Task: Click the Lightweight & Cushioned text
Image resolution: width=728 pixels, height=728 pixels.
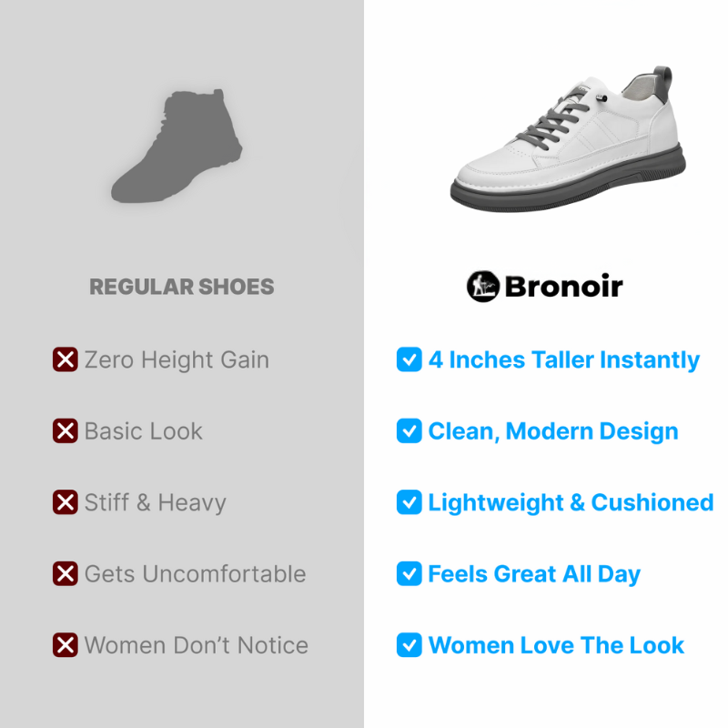Action: (x=571, y=503)
